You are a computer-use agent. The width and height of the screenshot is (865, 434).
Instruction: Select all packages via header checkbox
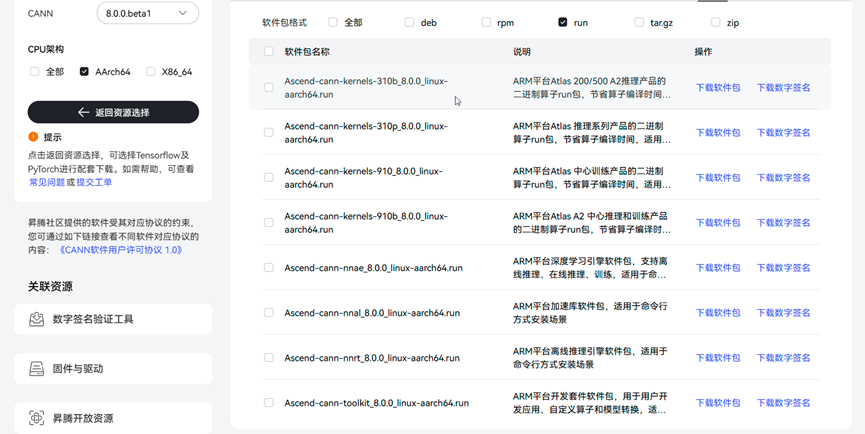click(x=268, y=51)
